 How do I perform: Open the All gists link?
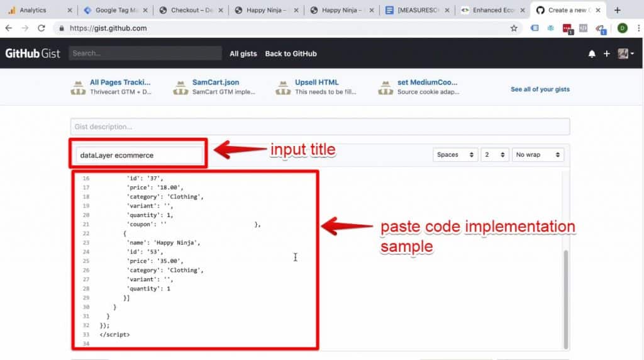pos(243,54)
